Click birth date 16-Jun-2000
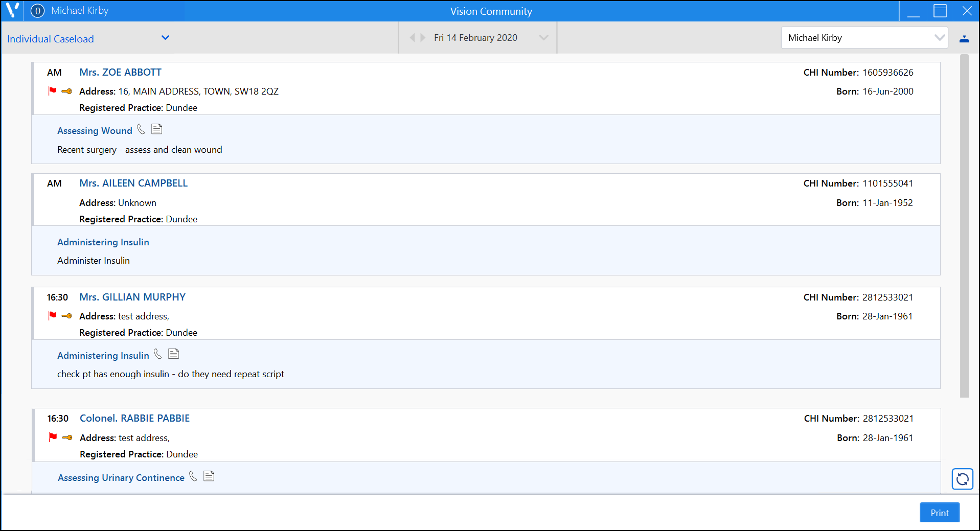Screen dimensions: 980x531 (x=888, y=91)
